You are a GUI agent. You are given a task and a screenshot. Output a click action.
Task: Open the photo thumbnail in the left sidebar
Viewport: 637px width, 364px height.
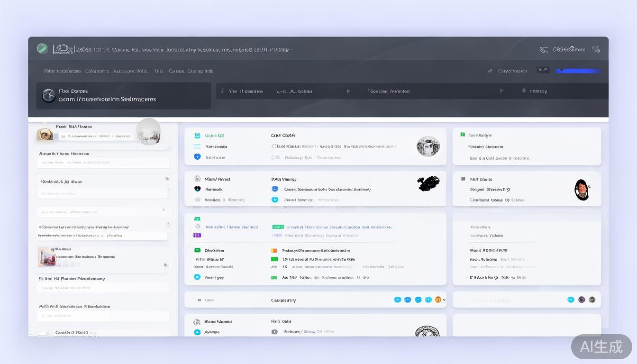[x=46, y=256]
